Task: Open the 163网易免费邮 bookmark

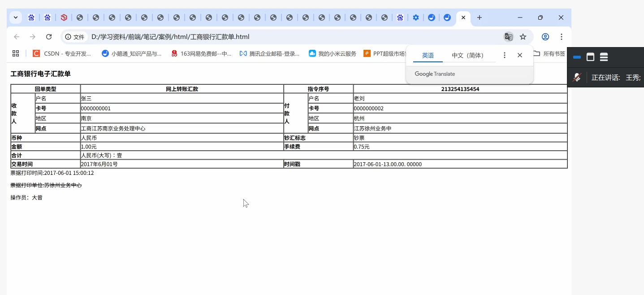Action: coord(201,53)
